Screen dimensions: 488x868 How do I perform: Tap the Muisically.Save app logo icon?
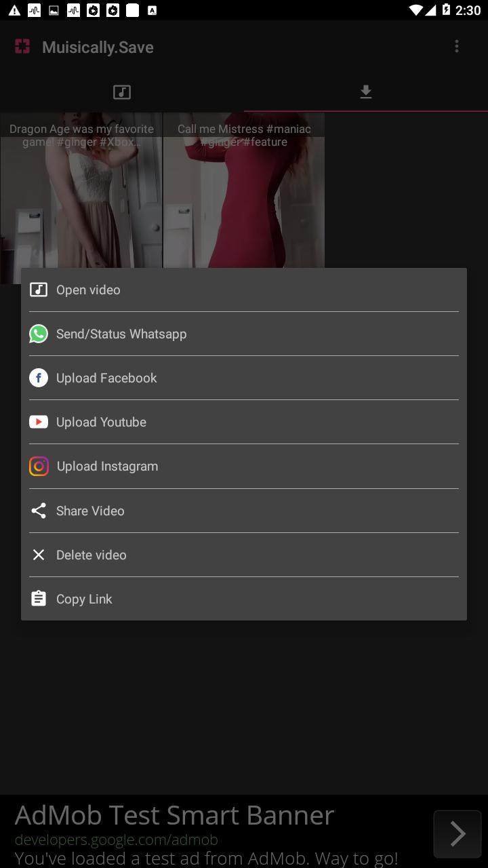(x=22, y=46)
